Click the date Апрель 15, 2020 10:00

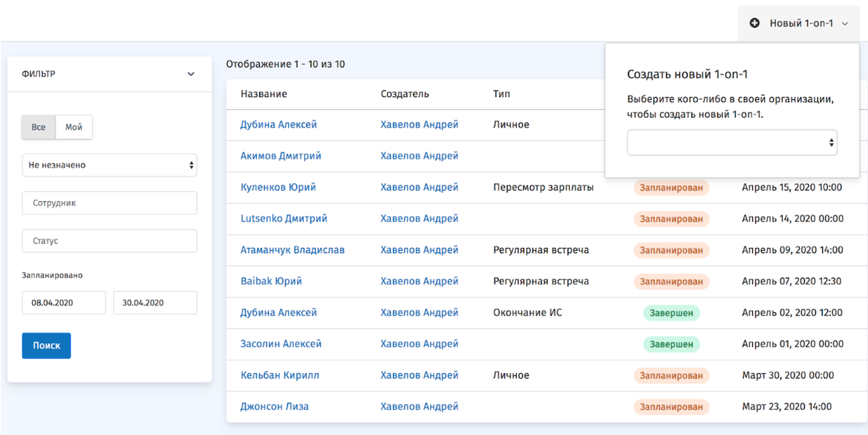click(792, 187)
